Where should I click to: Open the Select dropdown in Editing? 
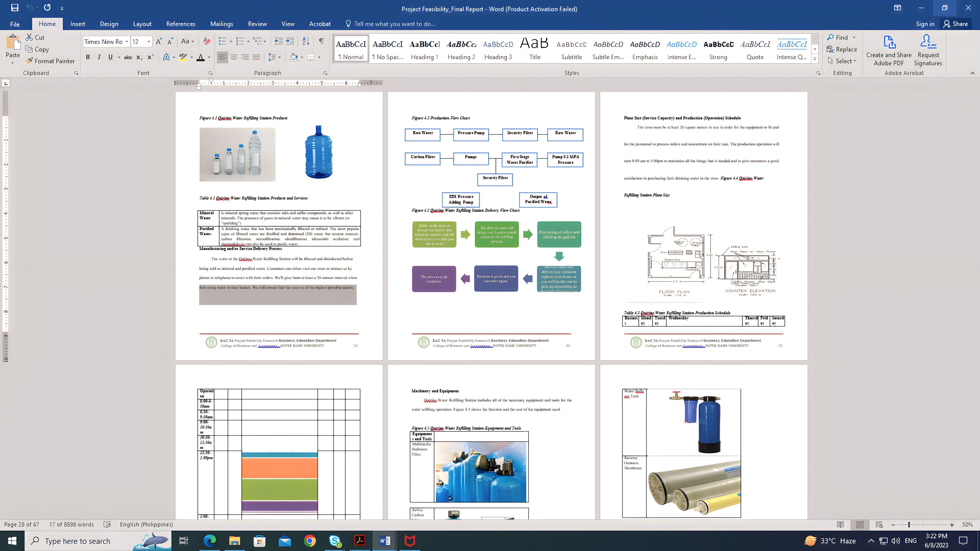click(842, 61)
